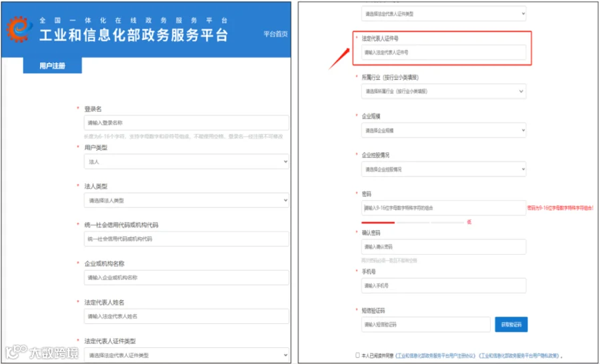Click the platform gear logo icon
The image size is (600, 364).
tap(19, 29)
